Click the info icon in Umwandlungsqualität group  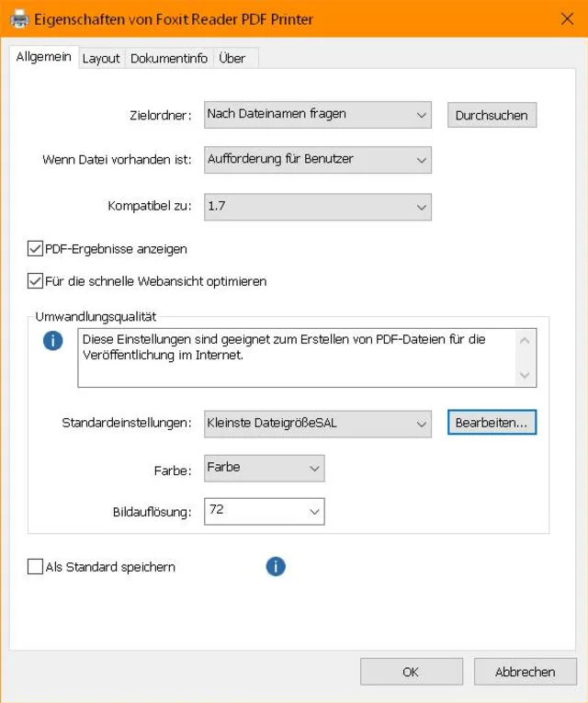[53, 342]
